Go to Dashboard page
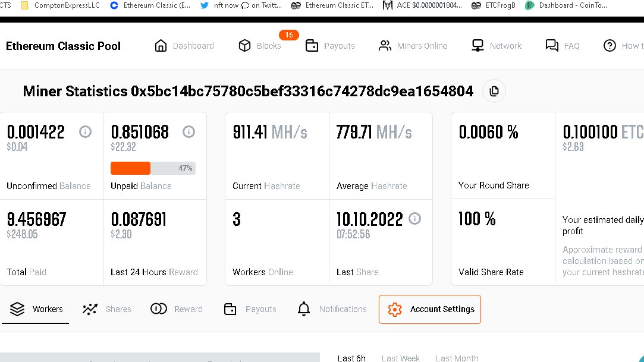Viewport: 644px width, 362px height. pos(193,46)
